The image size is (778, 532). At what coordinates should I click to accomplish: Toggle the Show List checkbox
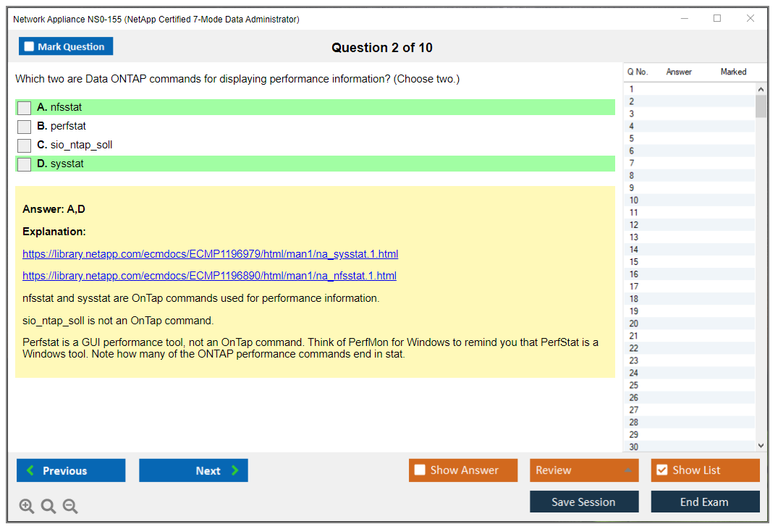pos(661,470)
